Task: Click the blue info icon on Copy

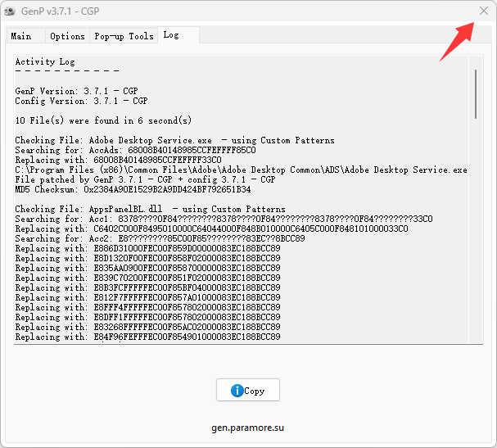Action: [237, 391]
